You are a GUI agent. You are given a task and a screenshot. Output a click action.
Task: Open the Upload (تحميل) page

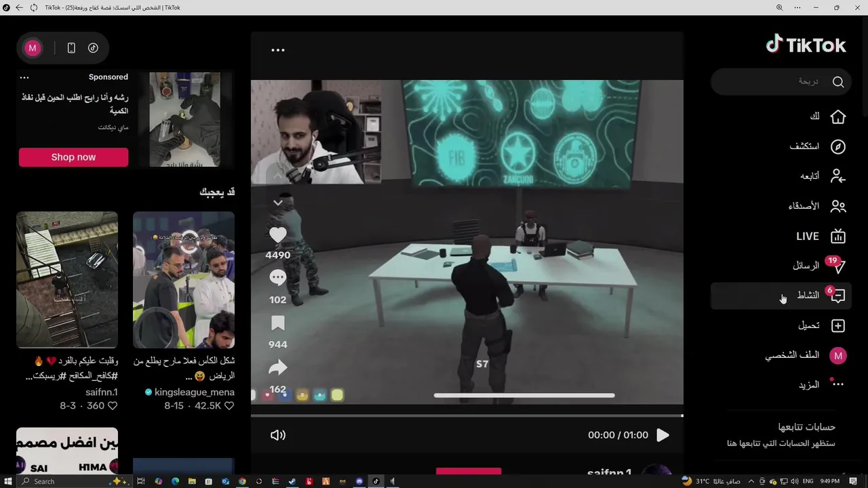(x=781, y=325)
